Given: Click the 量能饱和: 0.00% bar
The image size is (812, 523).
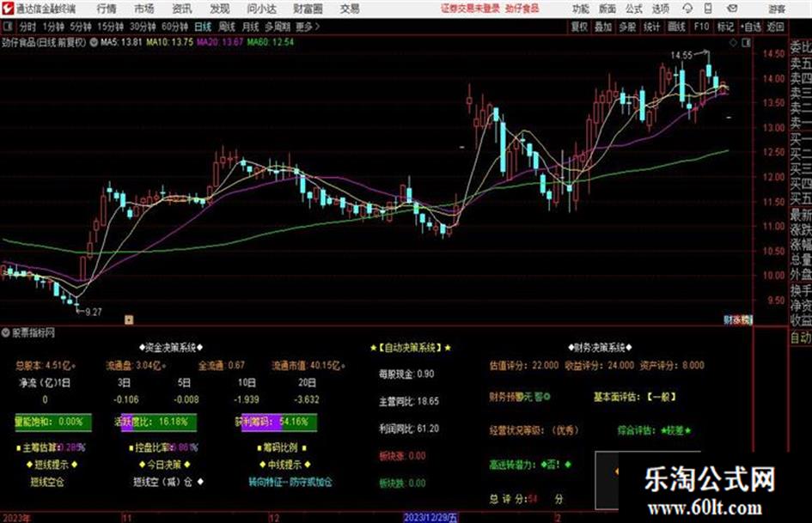Looking at the screenshot, I should [x=52, y=422].
